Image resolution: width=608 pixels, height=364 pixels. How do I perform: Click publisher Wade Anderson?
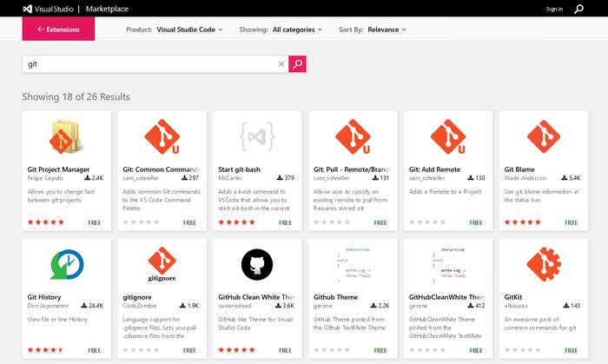[x=525, y=178]
